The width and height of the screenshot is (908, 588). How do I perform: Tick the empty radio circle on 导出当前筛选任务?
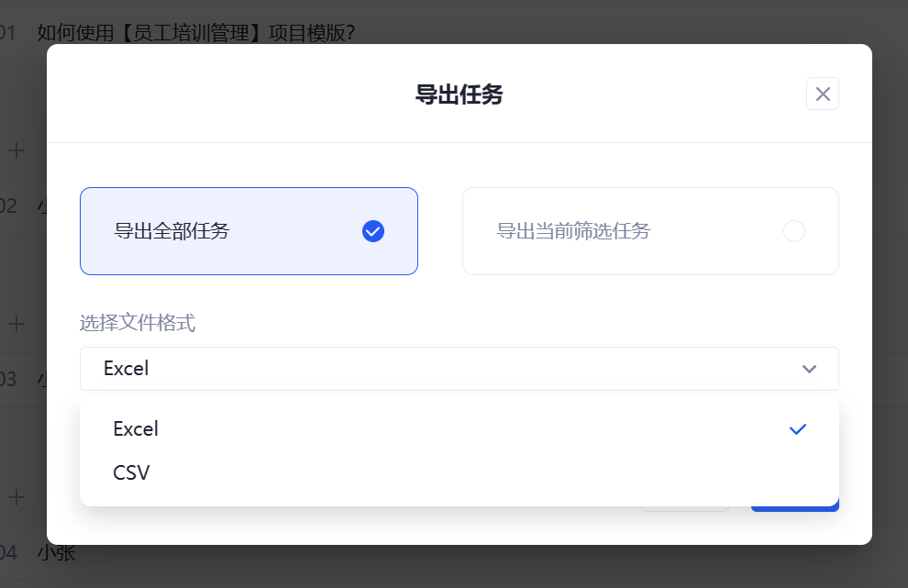point(793,231)
